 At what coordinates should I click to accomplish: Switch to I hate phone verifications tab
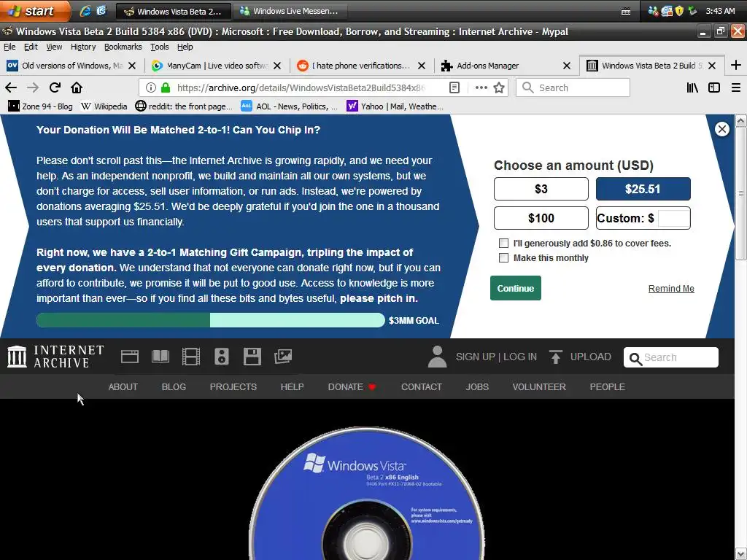point(360,65)
